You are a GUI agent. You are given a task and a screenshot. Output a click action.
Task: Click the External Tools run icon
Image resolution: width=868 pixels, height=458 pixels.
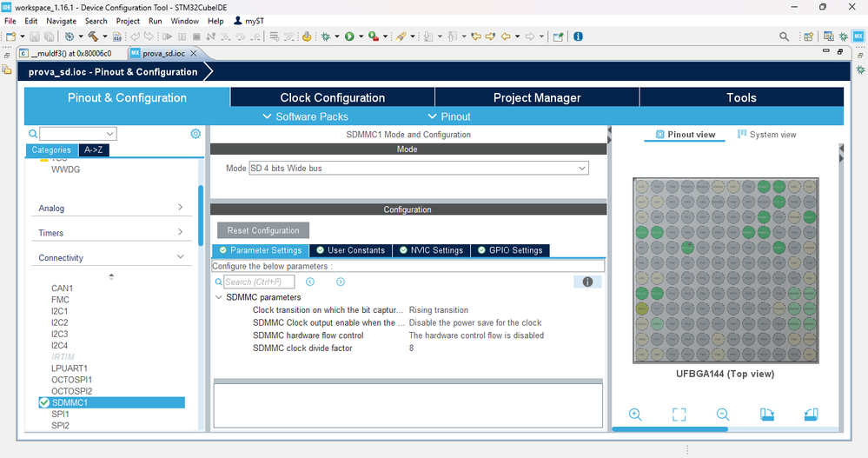coord(374,37)
